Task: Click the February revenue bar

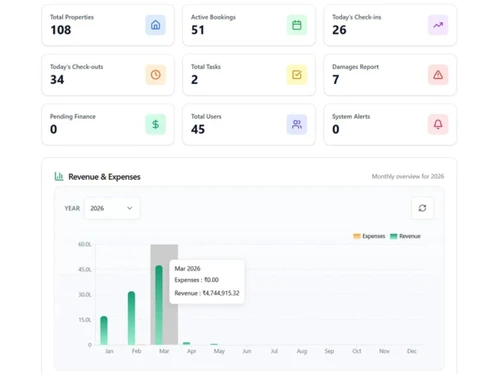Action: (131, 318)
